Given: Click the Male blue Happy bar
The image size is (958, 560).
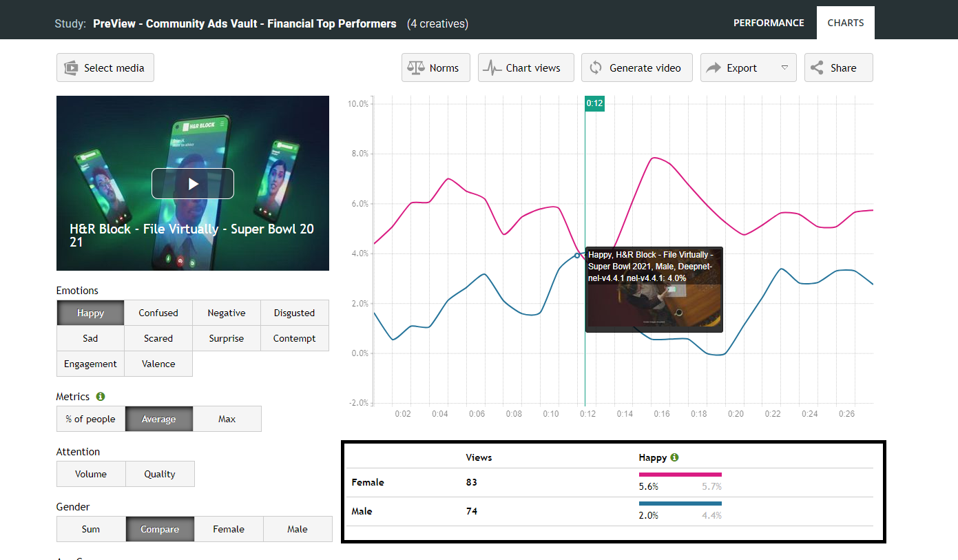Looking at the screenshot, I should click(680, 504).
